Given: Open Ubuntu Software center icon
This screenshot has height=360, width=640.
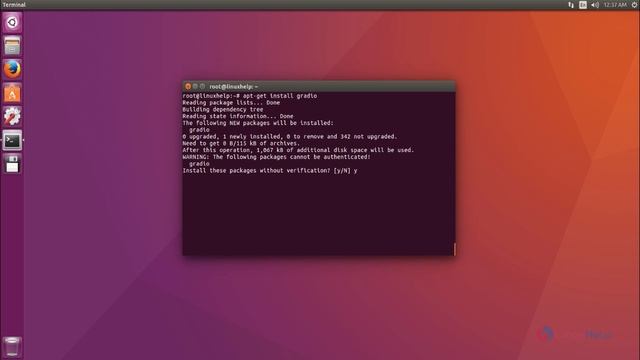Looking at the screenshot, I should pyautogui.click(x=12, y=93).
